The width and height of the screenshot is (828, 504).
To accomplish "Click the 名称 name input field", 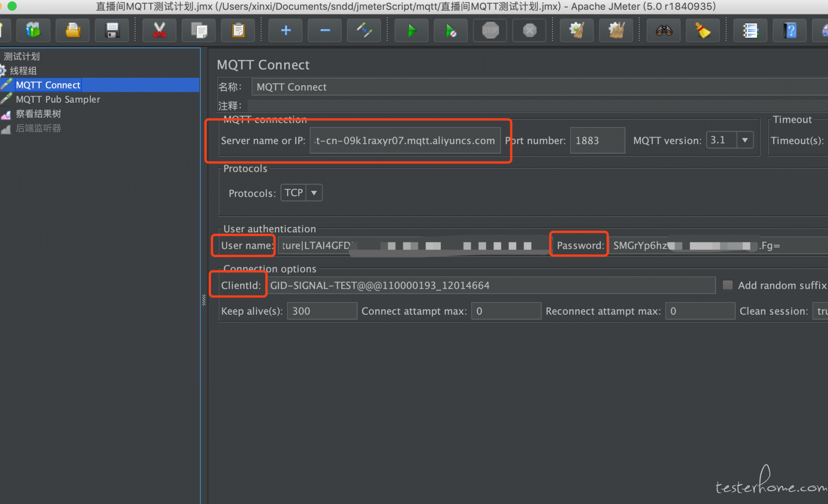I will (539, 87).
